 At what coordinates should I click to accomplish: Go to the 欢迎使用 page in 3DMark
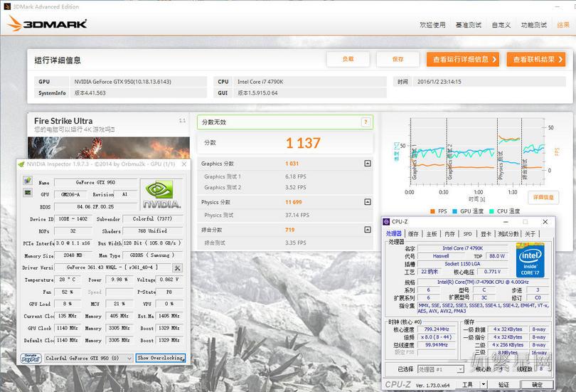(433, 25)
